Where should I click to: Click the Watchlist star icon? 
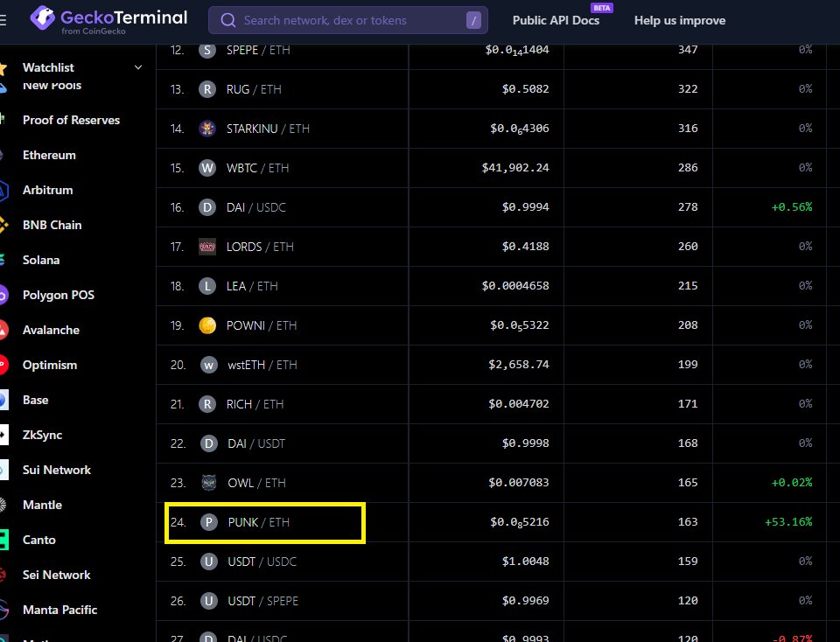(x=3, y=68)
